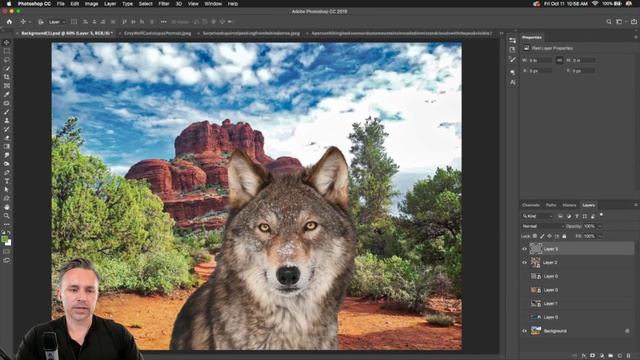
Task: Toggle the Auto-Select checkbox
Action: click(x=41, y=22)
